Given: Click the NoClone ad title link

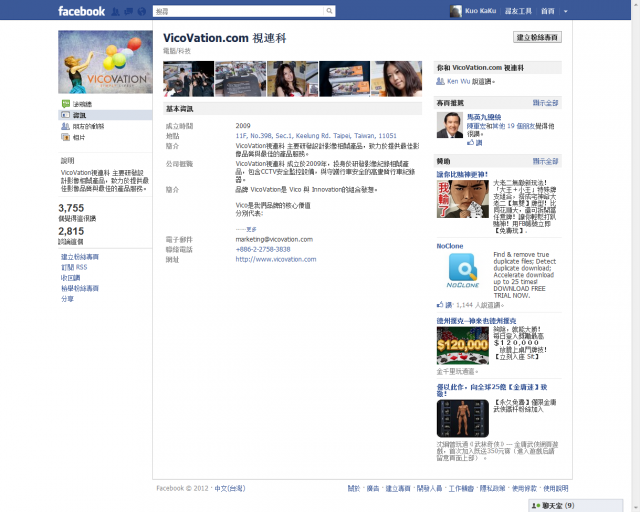Looking at the screenshot, I should coord(450,246).
